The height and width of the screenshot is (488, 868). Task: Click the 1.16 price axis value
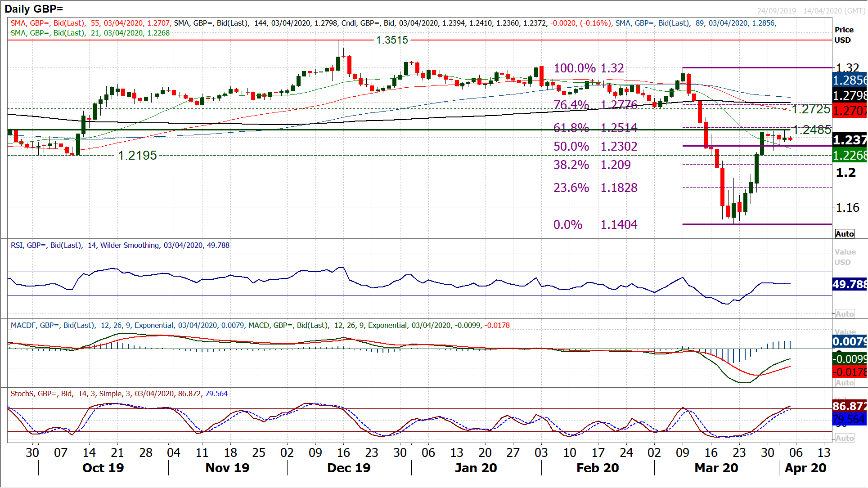tap(847, 208)
